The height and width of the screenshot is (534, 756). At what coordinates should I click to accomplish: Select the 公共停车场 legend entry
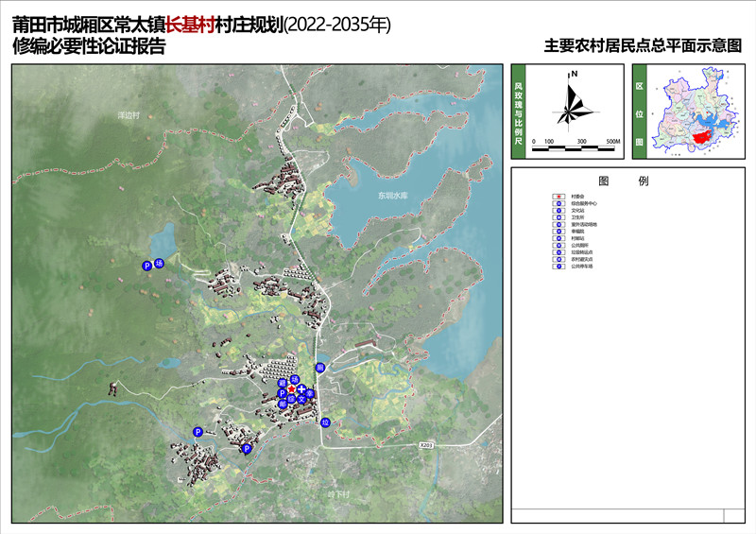582,267
